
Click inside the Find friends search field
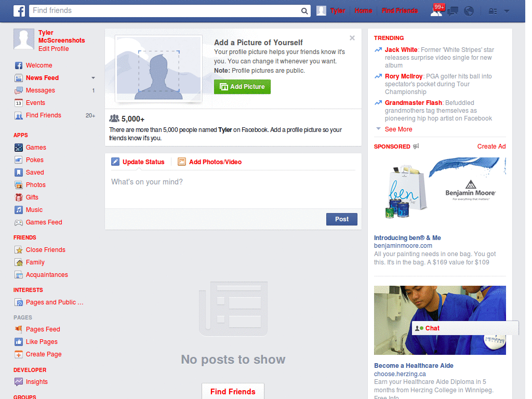tap(165, 11)
